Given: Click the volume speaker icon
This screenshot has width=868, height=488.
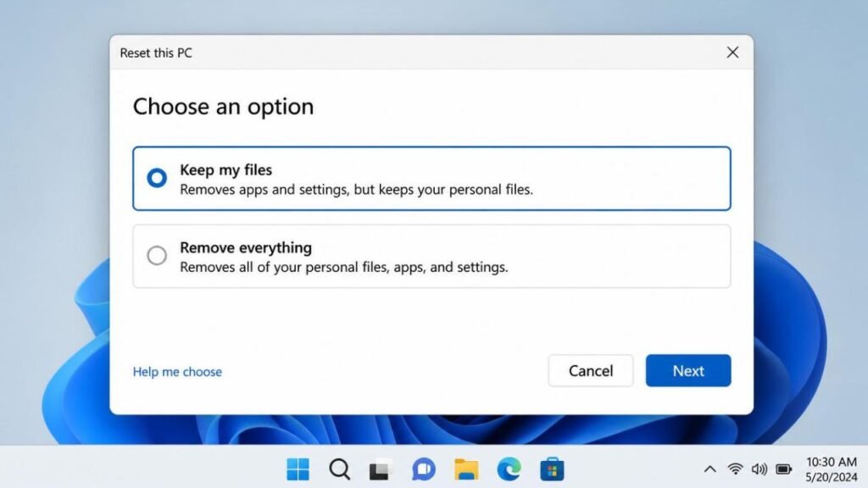Looking at the screenshot, I should (759, 469).
